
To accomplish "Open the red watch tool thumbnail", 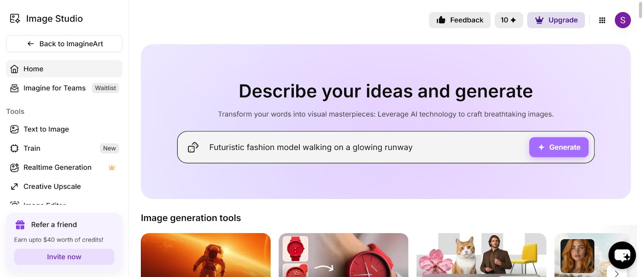I will pyautogui.click(x=343, y=255).
